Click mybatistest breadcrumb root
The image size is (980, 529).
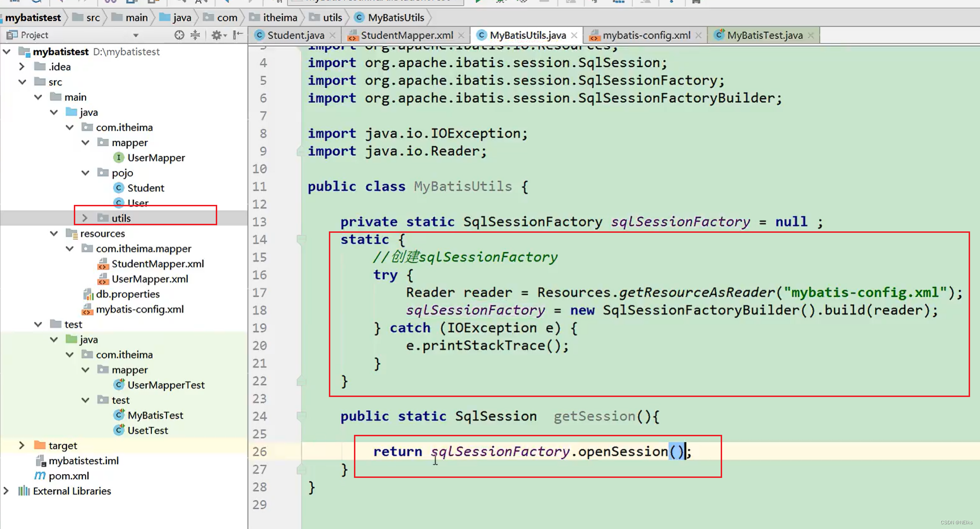[33, 18]
